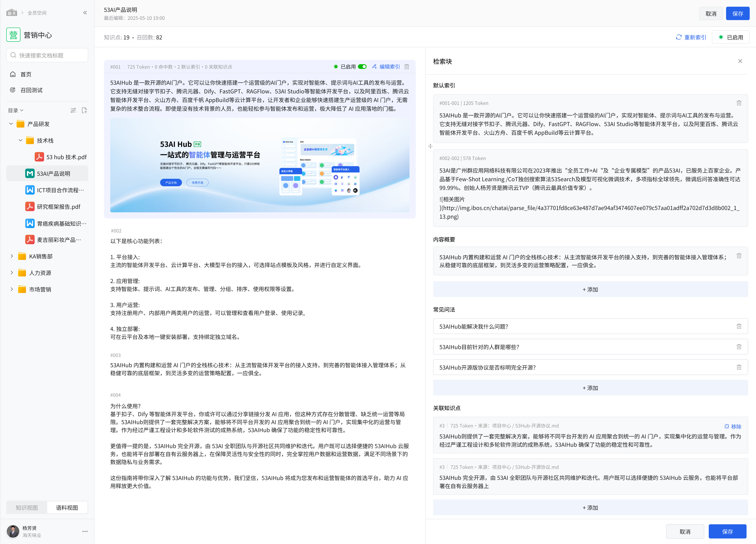
Task: Click the new document icon beside 目录
Action: tap(84, 110)
